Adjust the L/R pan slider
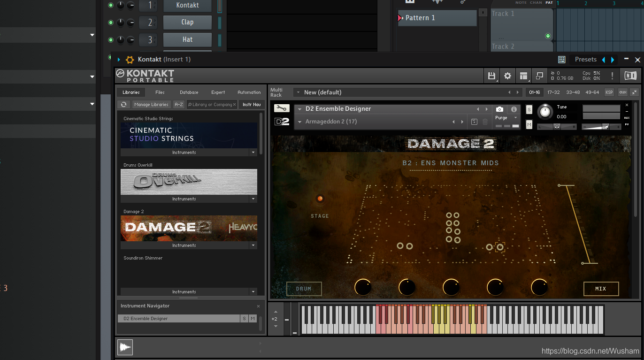644x360 pixels. pyautogui.click(x=557, y=127)
